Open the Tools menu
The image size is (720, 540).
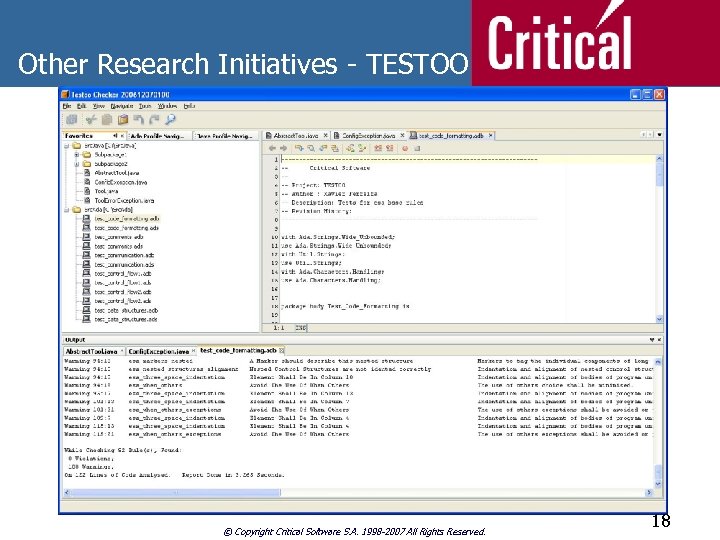click(x=145, y=106)
